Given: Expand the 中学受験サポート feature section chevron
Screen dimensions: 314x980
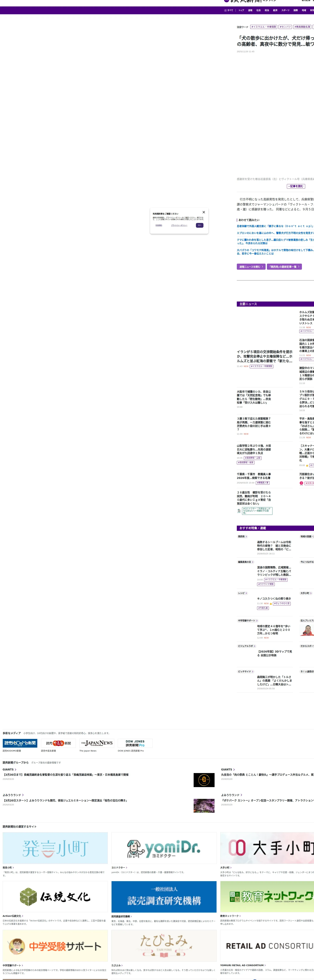Looking at the screenshot, I should pos(257,621).
